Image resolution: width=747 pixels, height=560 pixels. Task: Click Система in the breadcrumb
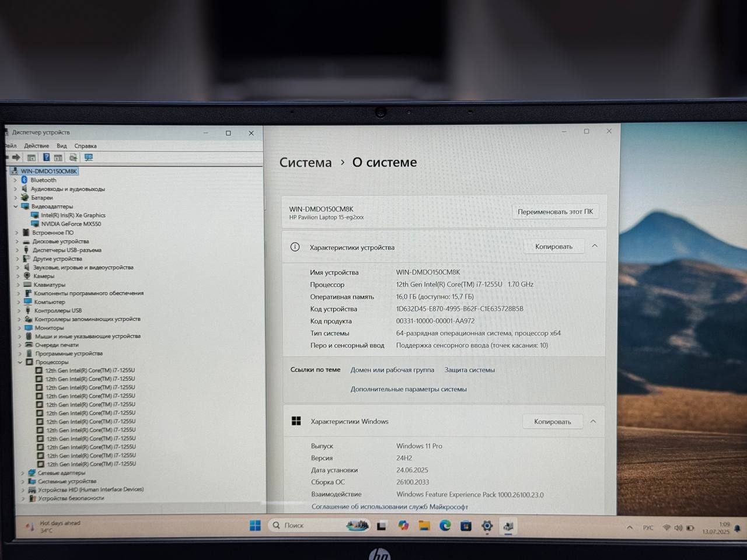(x=305, y=163)
